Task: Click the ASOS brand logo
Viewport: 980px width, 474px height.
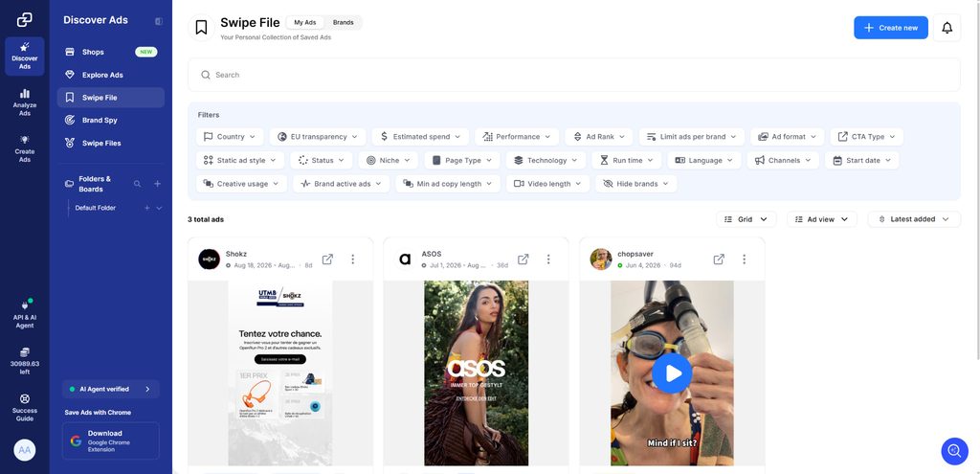Action: [x=405, y=259]
